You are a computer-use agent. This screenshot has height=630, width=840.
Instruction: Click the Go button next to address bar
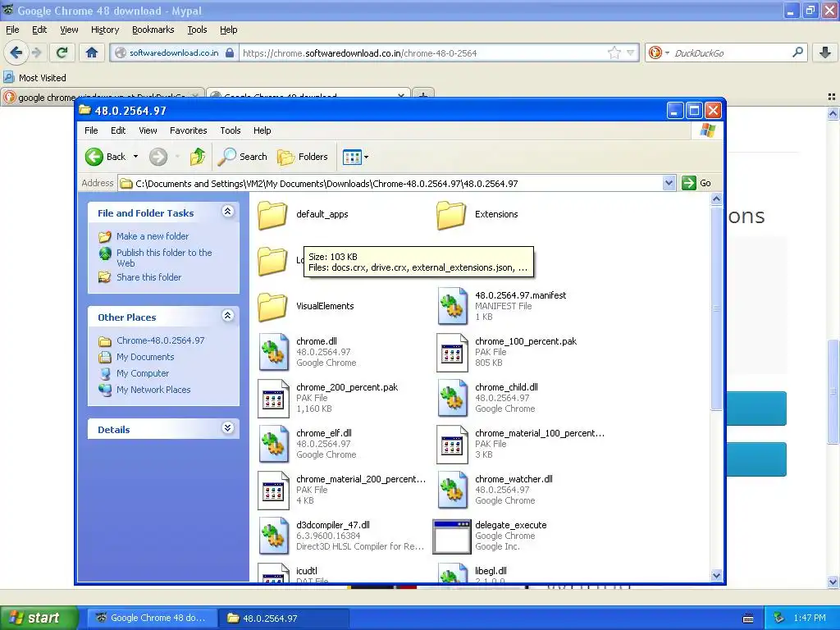click(x=696, y=183)
